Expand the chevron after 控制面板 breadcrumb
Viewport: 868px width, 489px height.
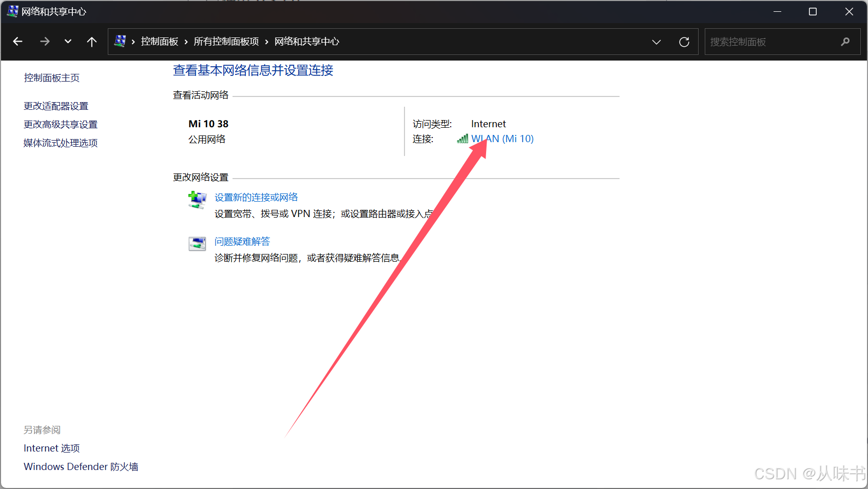point(186,42)
